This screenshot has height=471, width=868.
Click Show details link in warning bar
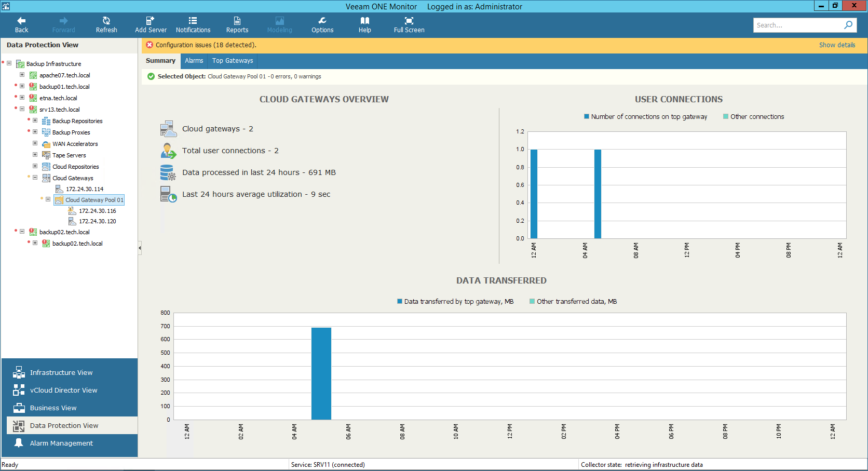[x=837, y=45]
